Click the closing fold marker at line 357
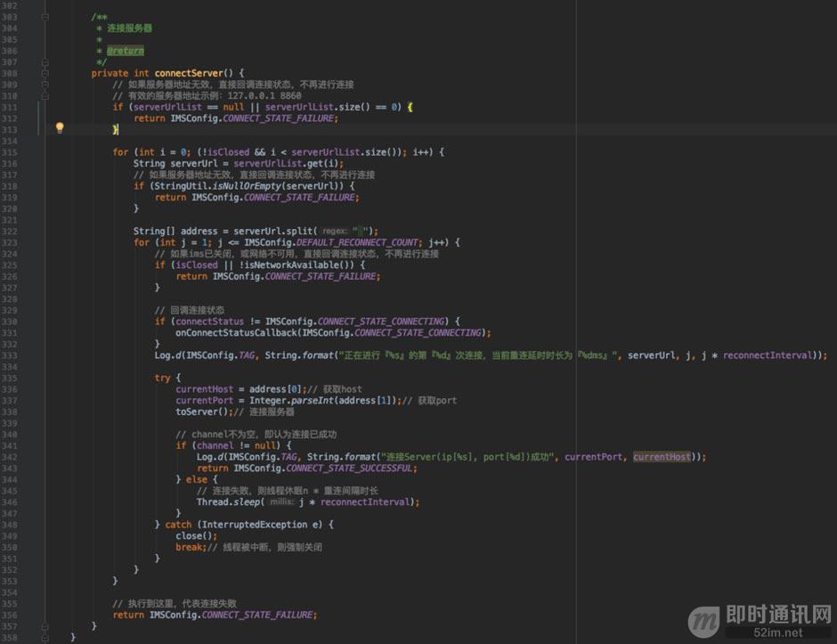The width and height of the screenshot is (837, 644). pyautogui.click(x=45, y=626)
